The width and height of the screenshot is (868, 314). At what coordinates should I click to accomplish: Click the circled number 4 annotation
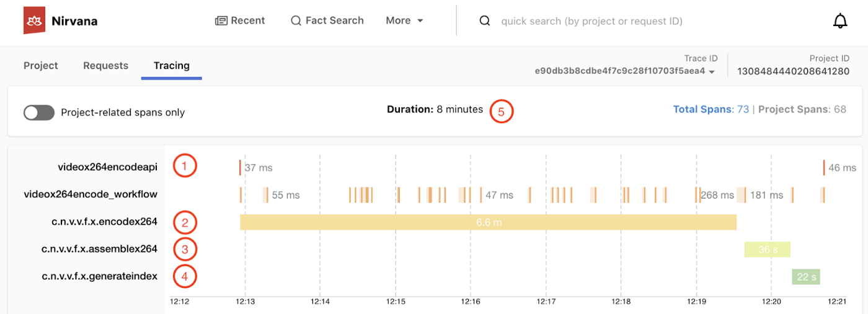[x=185, y=276]
